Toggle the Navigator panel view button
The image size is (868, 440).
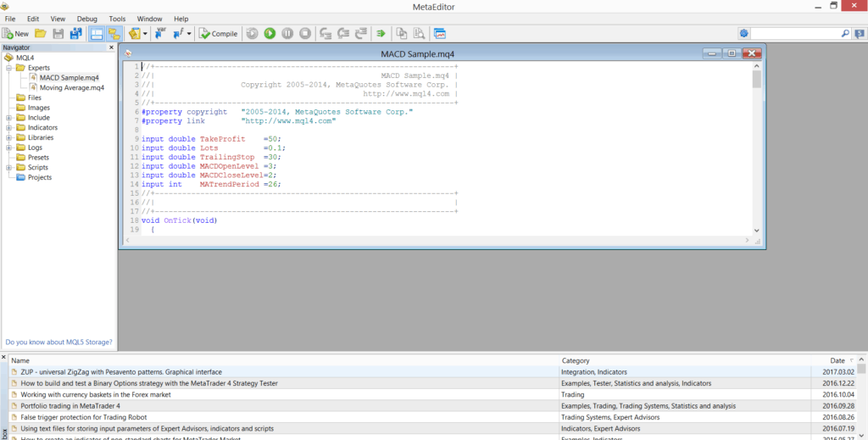(114, 34)
